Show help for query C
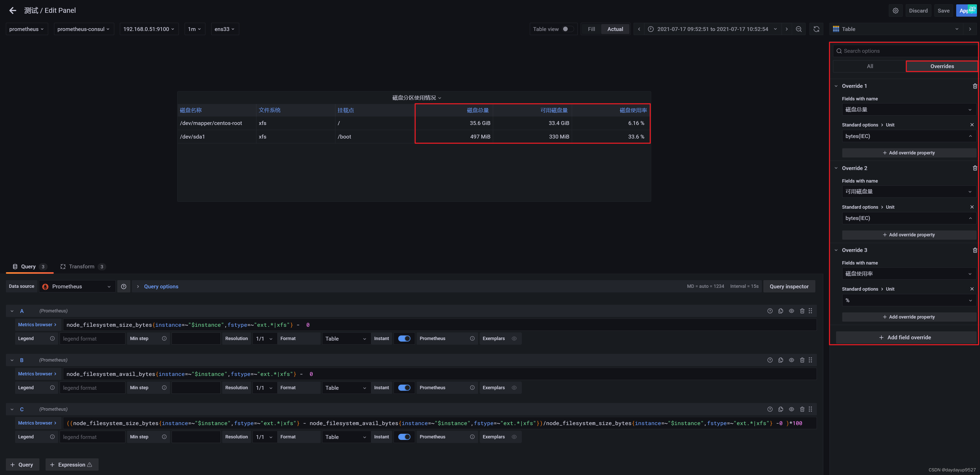The height and width of the screenshot is (475, 980). point(770,409)
